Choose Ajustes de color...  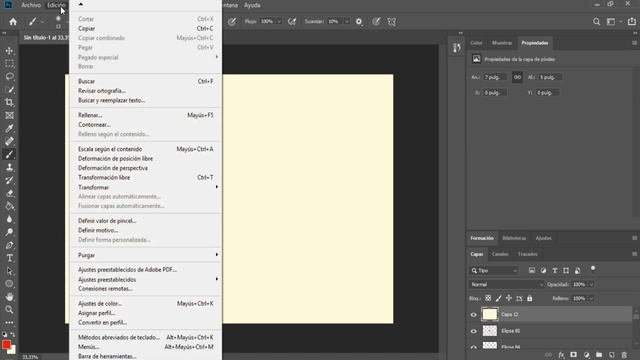[x=146, y=303]
